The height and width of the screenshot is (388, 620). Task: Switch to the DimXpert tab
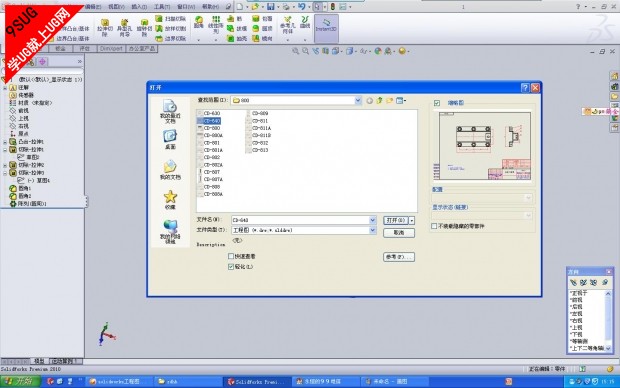click(111, 49)
